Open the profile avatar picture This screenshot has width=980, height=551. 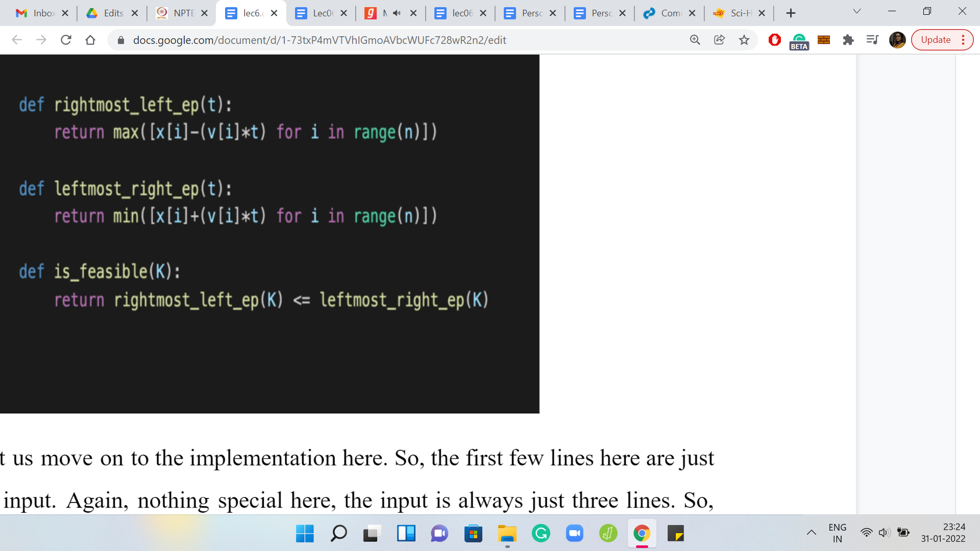897,40
